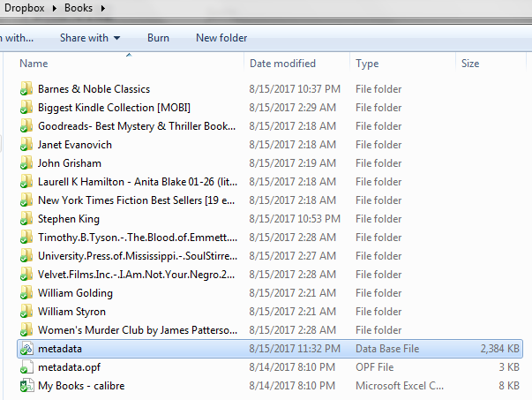Click the Barnes & Noble Classics folder icon

click(26, 88)
